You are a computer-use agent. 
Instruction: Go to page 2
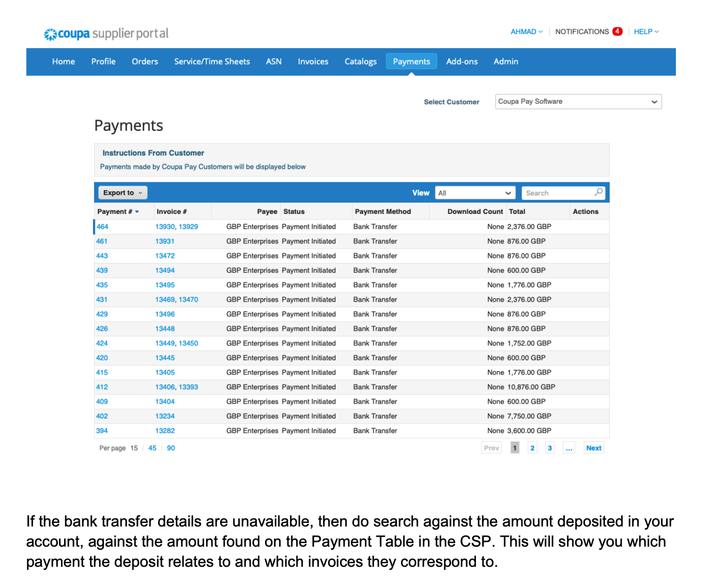532,448
